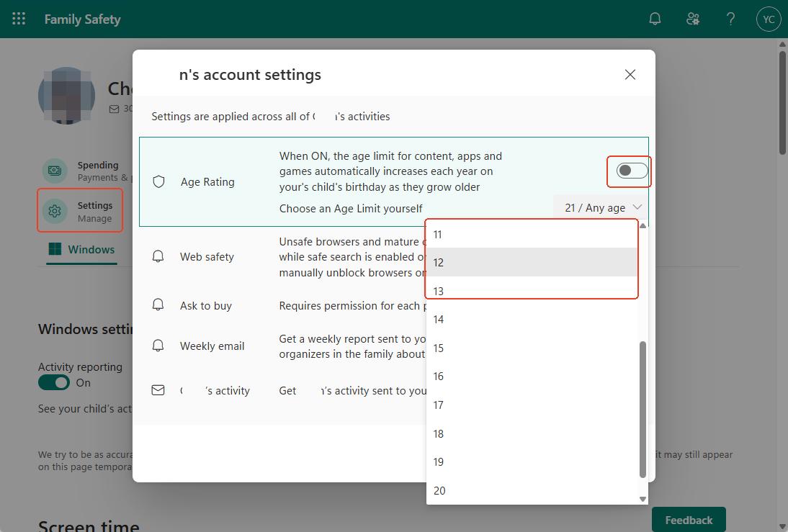Viewport: 788px width, 532px height.
Task: Click the activity email envelope icon
Action: click(158, 390)
